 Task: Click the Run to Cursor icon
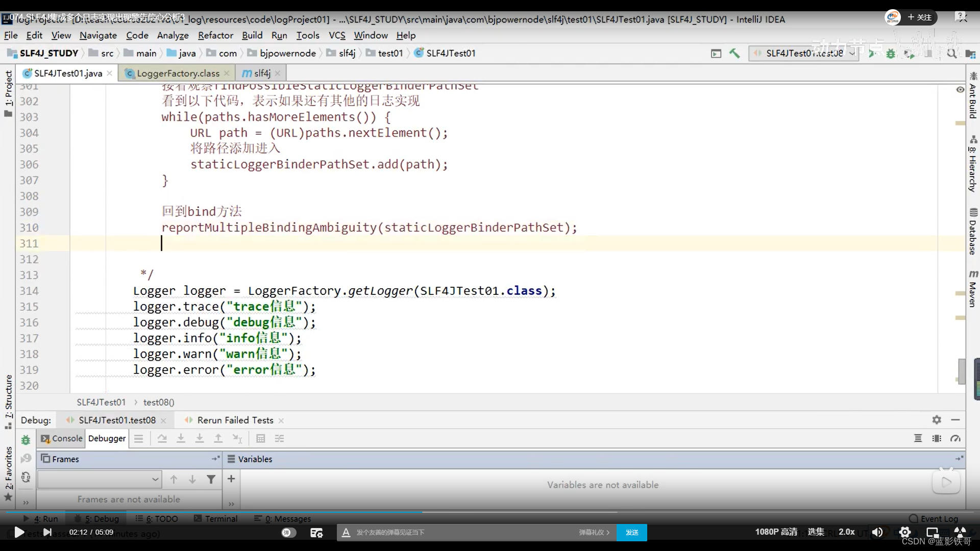(x=237, y=438)
